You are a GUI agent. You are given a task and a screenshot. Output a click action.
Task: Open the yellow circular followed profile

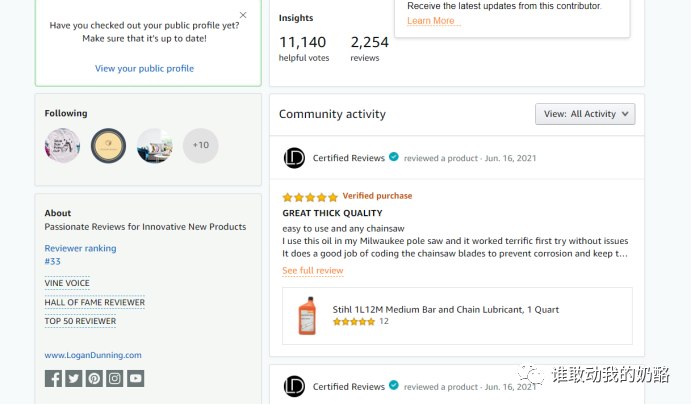[109, 146]
